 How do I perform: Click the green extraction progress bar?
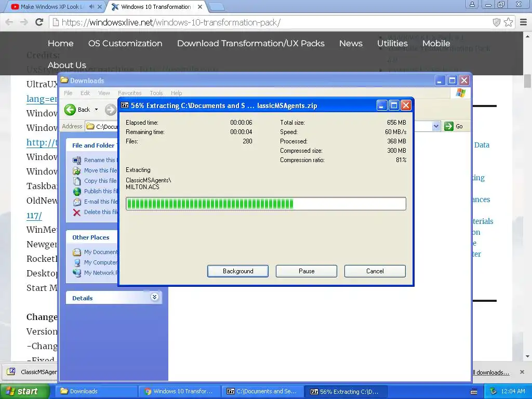[x=265, y=204]
